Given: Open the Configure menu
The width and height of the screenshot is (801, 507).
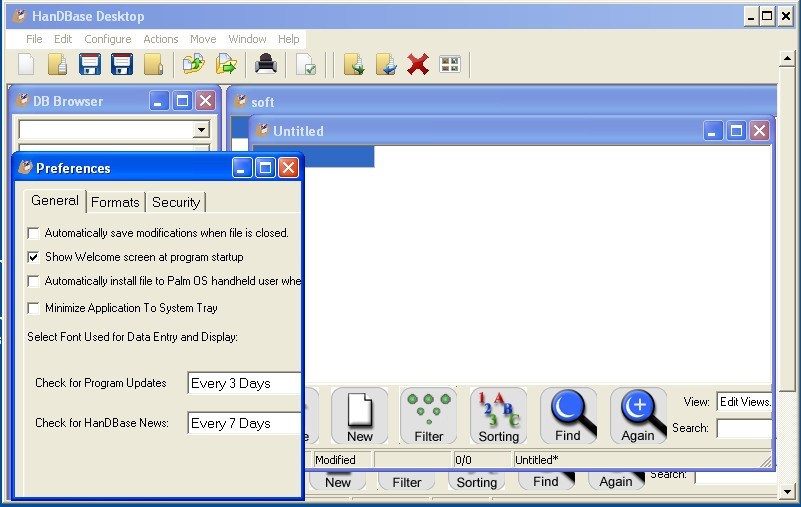Looking at the screenshot, I should (x=108, y=39).
